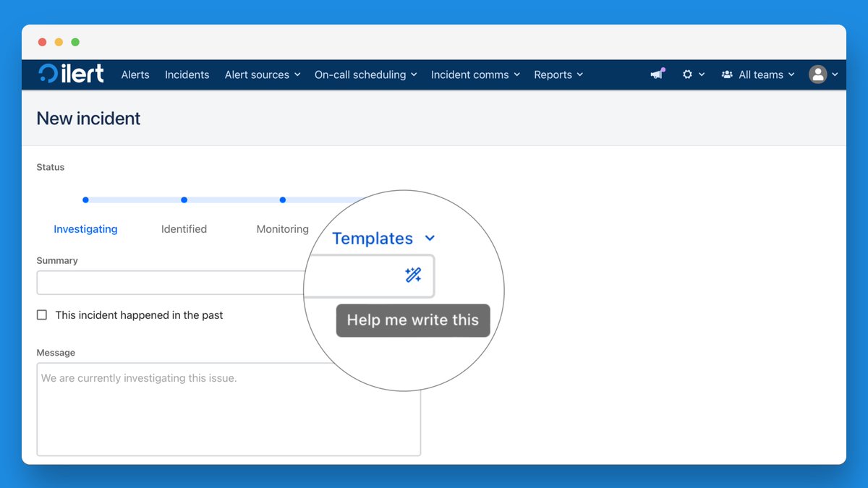Select the Monitoring status
Screen dimensions: 868x488
282,229
